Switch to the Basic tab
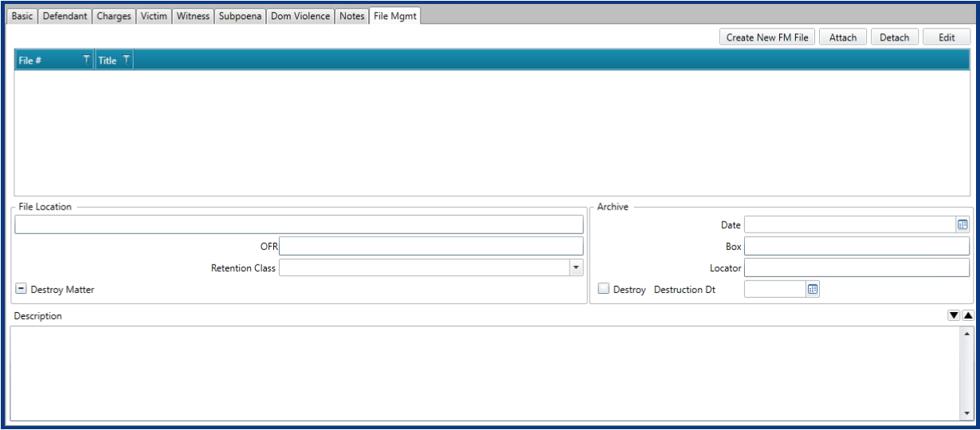 pos(22,16)
